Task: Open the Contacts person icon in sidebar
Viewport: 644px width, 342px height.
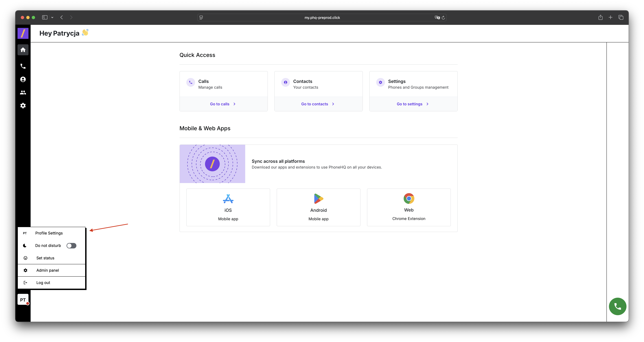Action: click(x=23, y=79)
